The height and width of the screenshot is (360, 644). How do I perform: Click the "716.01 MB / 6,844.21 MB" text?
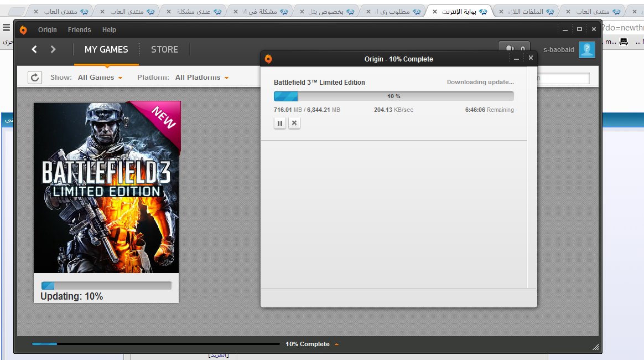(x=307, y=110)
